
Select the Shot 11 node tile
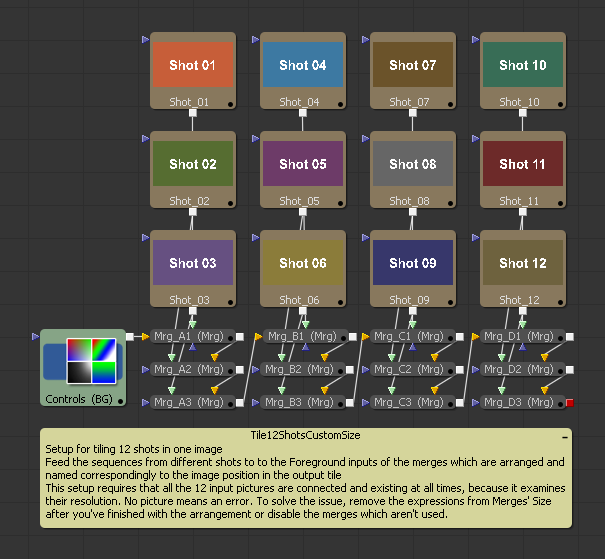coord(523,170)
